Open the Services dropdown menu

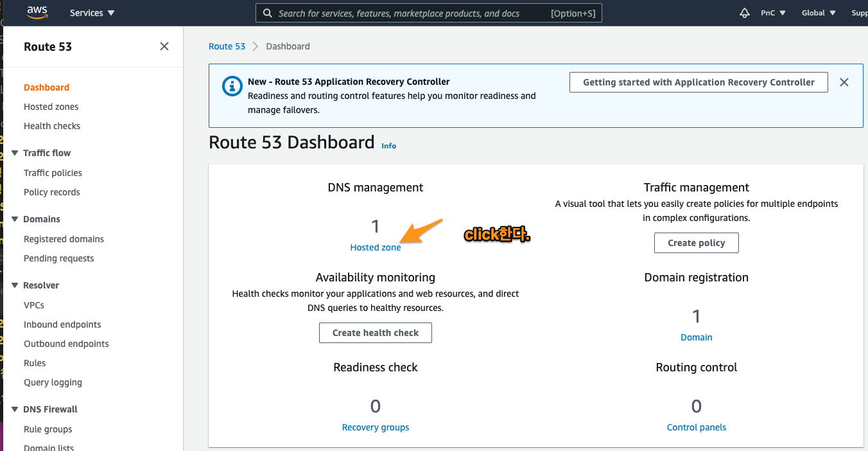click(92, 13)
